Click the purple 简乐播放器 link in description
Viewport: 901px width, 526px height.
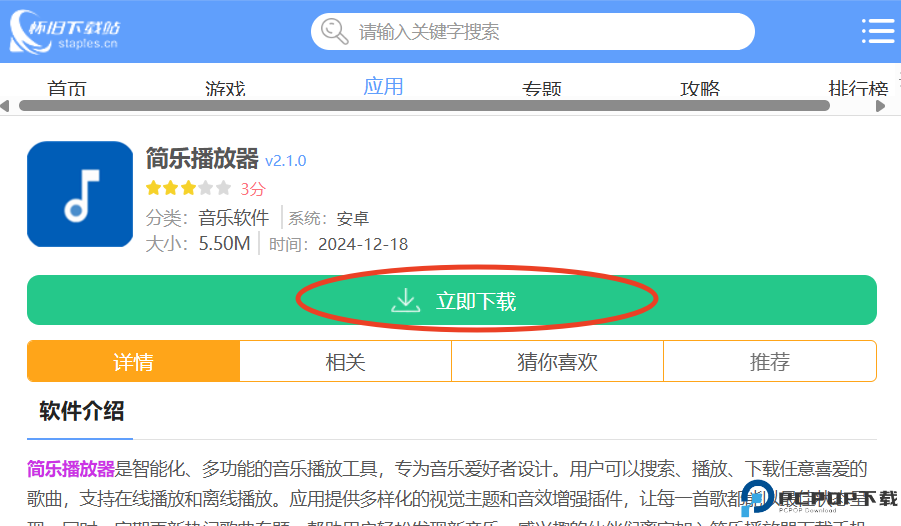[x=71, y=469]
